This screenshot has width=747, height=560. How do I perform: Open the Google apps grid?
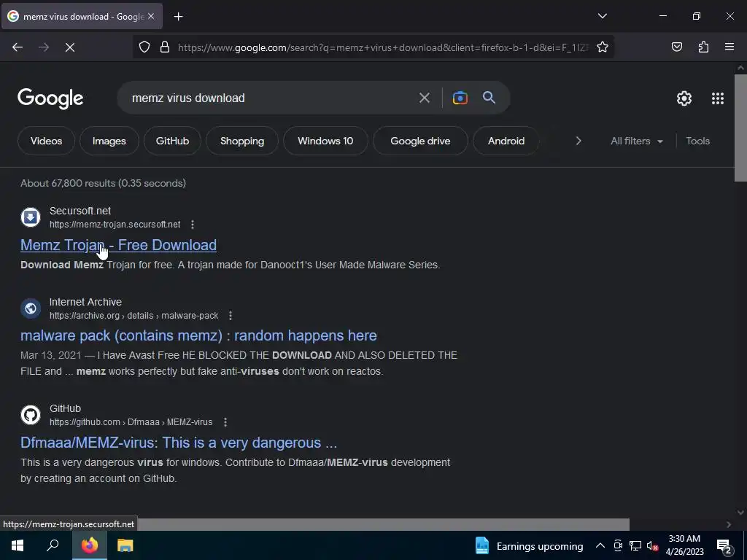click(718, 98)
